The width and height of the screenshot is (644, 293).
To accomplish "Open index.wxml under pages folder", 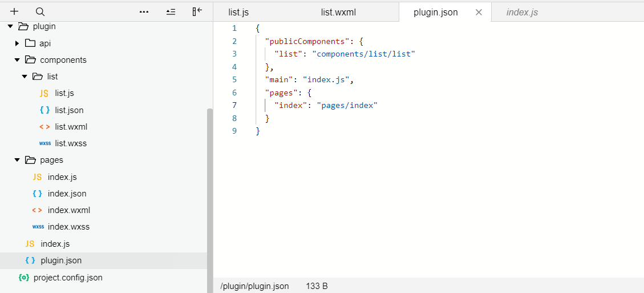I will (69, 210).
